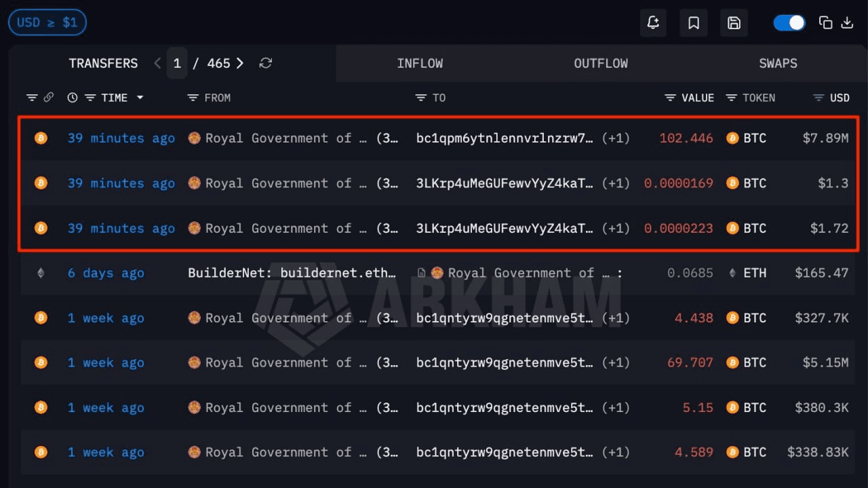The height and width of the screenshot is (488, 868).
Task: Switch to the INFLOW tab
Action: (x=420, y=63)
